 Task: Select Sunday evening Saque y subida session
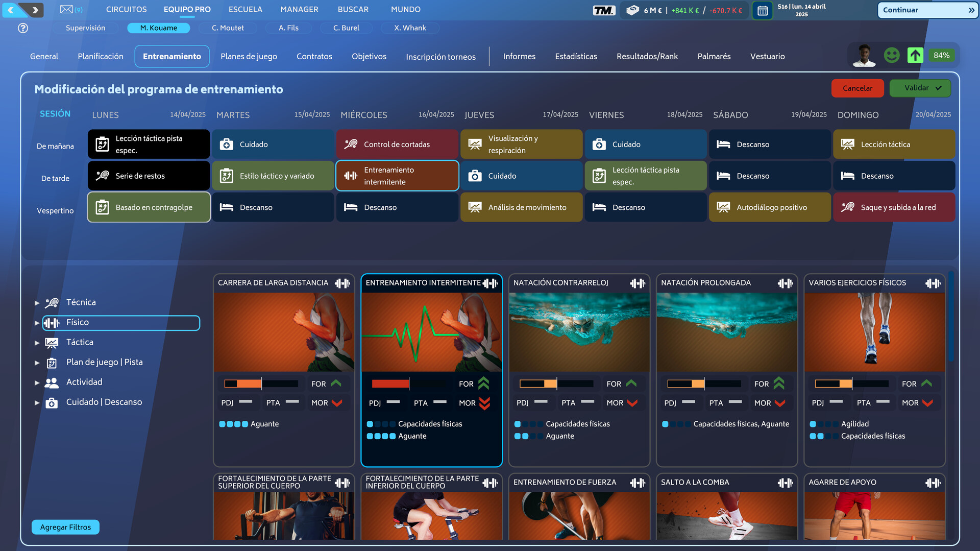[894, 207]
